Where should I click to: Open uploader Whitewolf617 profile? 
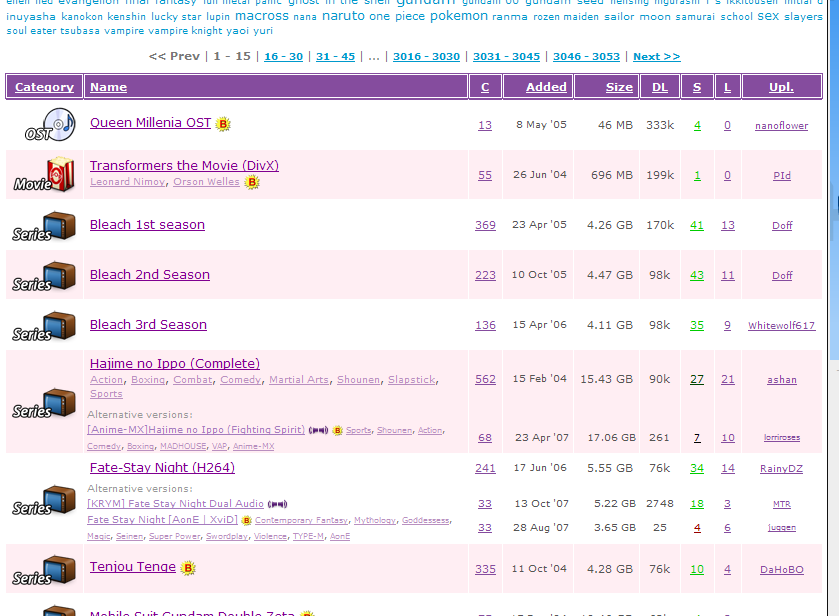781,325
